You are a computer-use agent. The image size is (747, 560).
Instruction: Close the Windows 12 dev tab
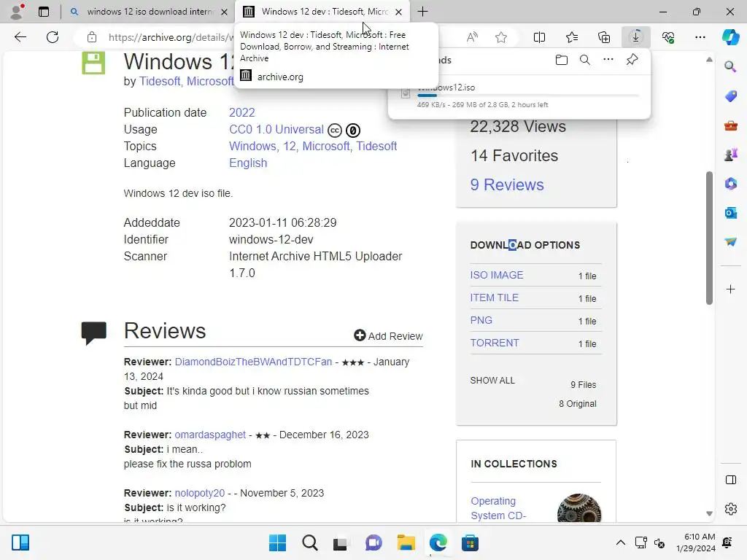click(399, 12)
